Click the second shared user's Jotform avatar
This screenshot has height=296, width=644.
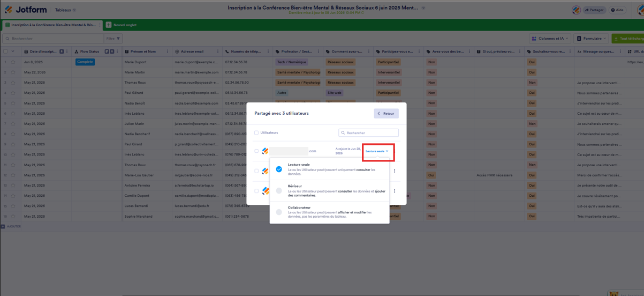tap(265, 171)
